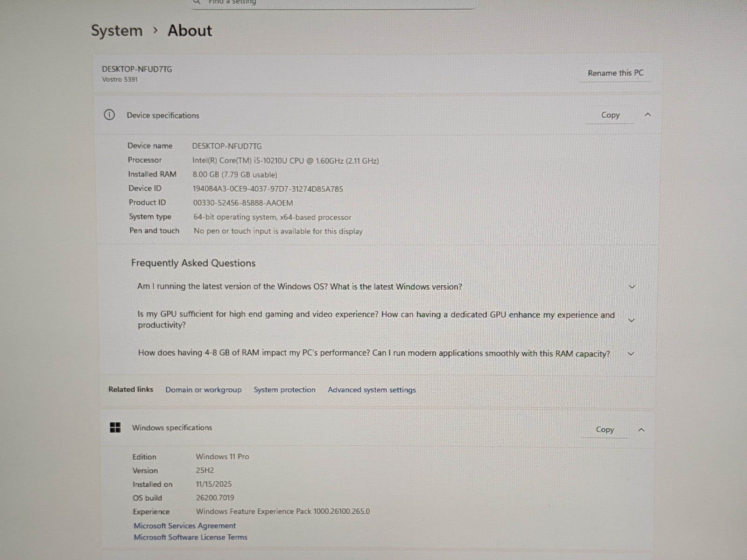This screenshot has height=560, width=747.
Task: Open Microsoft Software License Terms link
Action: click(x=190, y=537)
